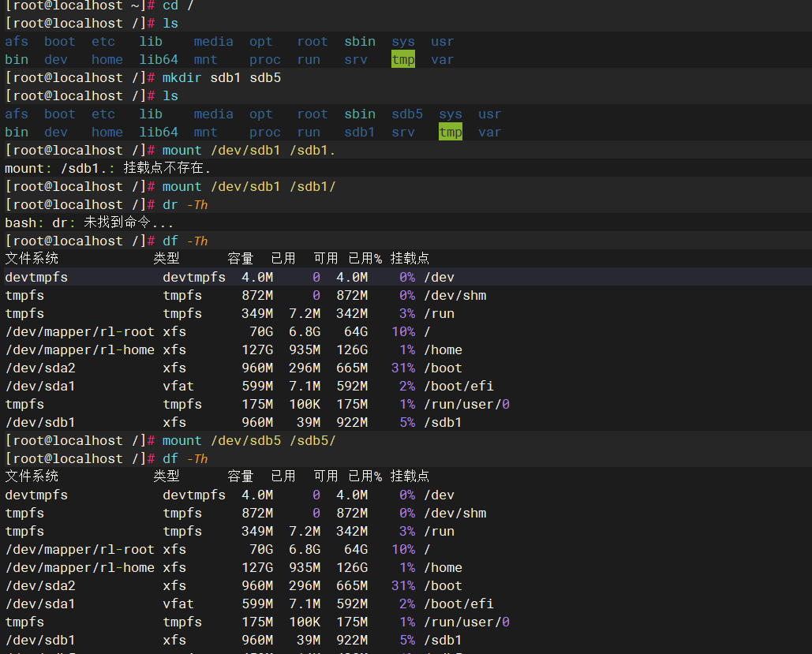Screen dimensions: 812x654
Task: Click '/dev/mapper/rl-root' in second df output
Action: click(80, 549)
